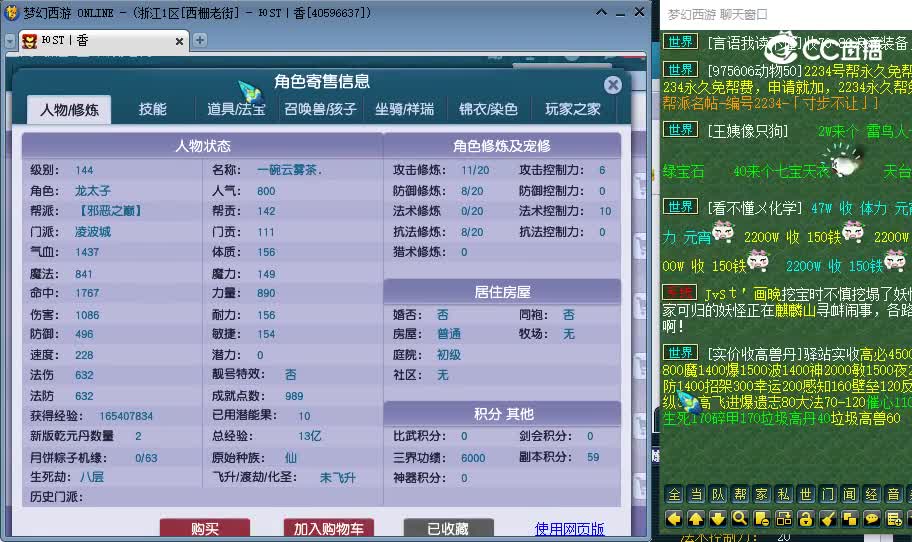Open the tab list dropdown left of tabs
912x542 pixels.
click(x=9, y=41)
